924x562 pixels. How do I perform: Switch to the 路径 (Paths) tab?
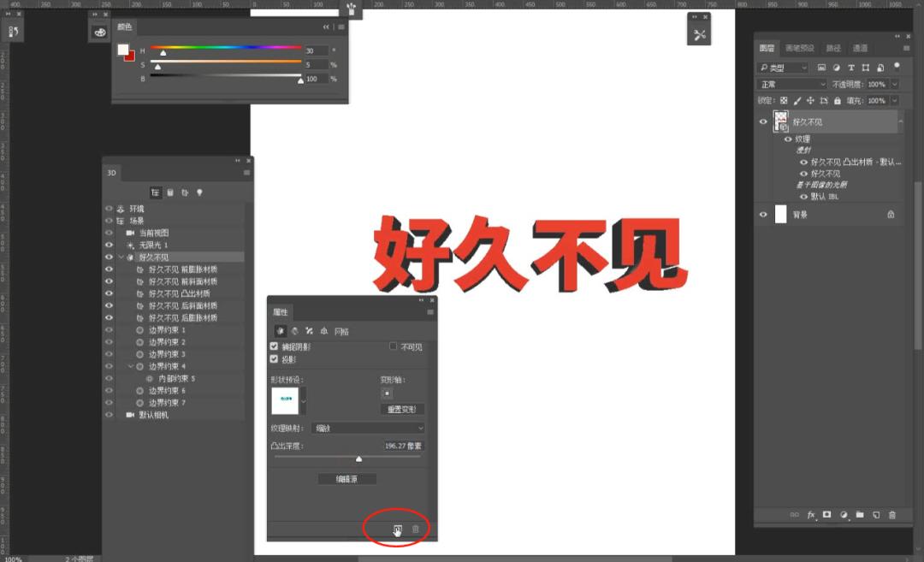click(833, 48)
